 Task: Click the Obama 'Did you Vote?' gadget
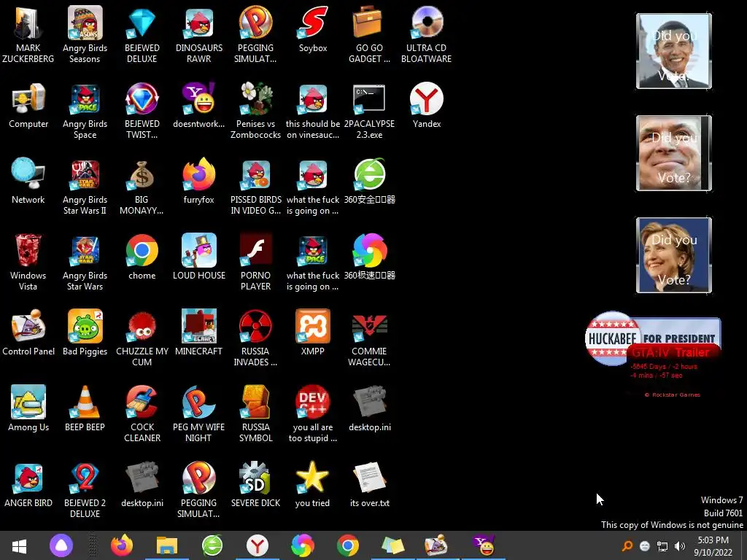point(673,51)
